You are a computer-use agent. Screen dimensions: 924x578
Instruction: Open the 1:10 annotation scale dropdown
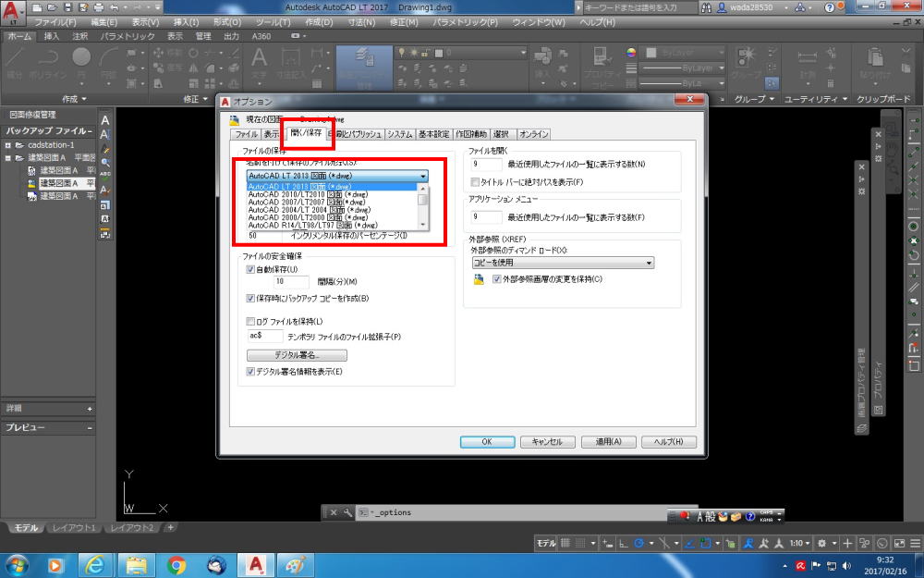800,543
